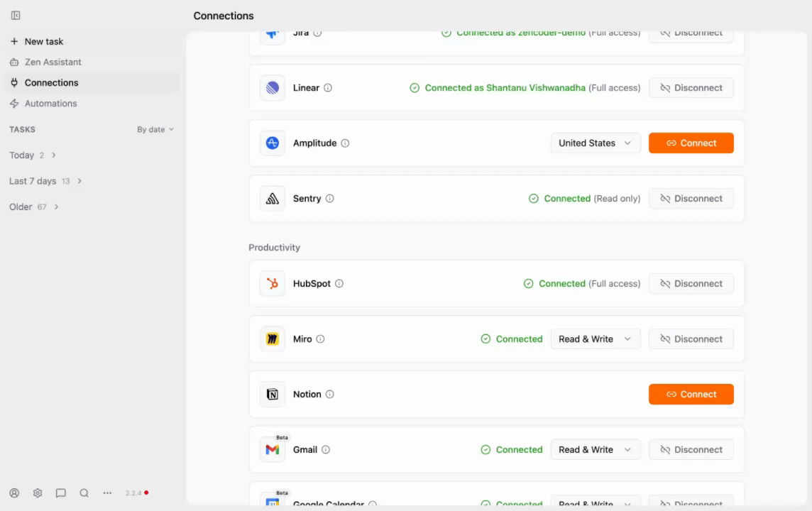Click the Linear connected checkmark icon

(x=415, y=88)
